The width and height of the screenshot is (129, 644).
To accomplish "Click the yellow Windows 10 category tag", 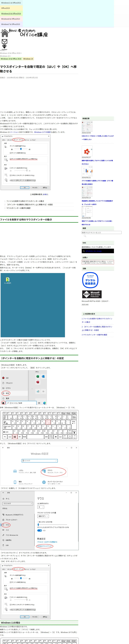I will [x=28, y=59].
